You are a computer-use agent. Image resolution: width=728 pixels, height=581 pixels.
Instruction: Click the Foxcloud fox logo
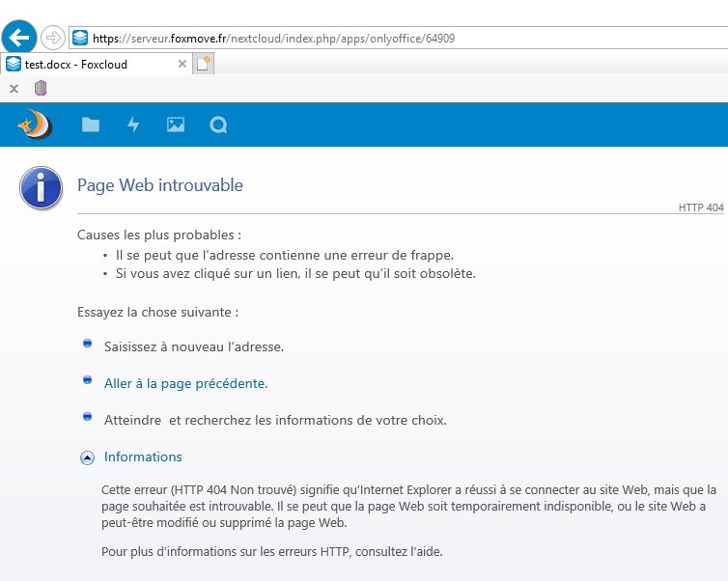[x=35, y=124]
